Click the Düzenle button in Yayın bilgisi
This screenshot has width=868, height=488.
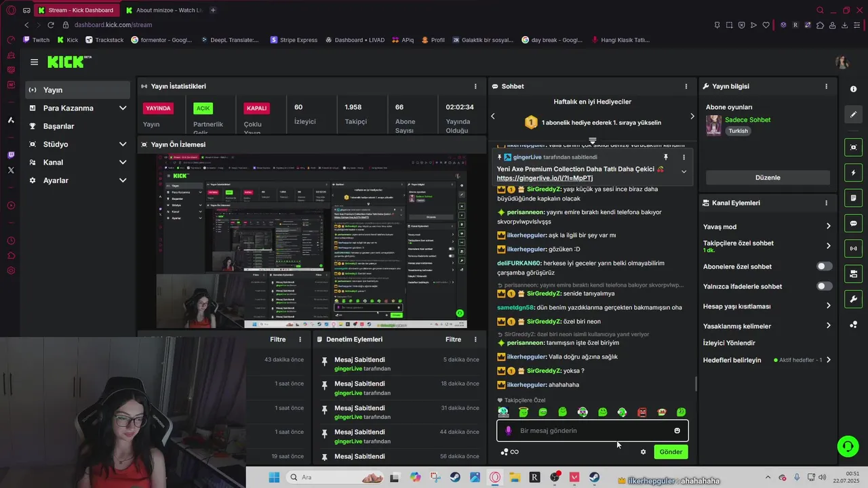click(x=768, y=178)
